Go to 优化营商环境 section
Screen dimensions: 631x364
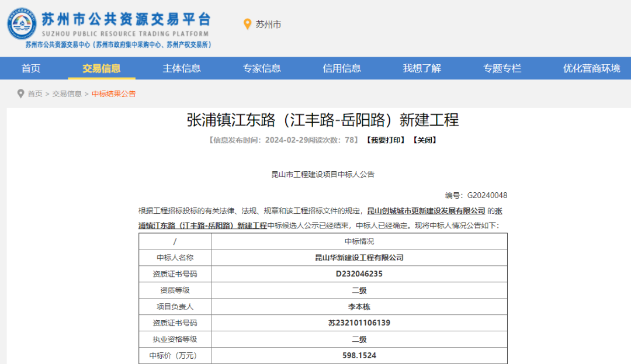pos(591,68)
